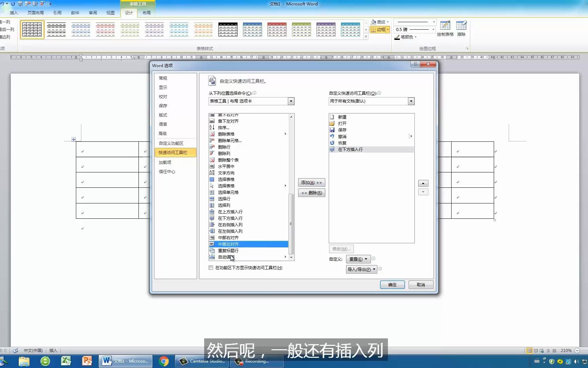Open Chrome from the taskbar
This screenshot has height=368, width=588.
pos(164,361)
